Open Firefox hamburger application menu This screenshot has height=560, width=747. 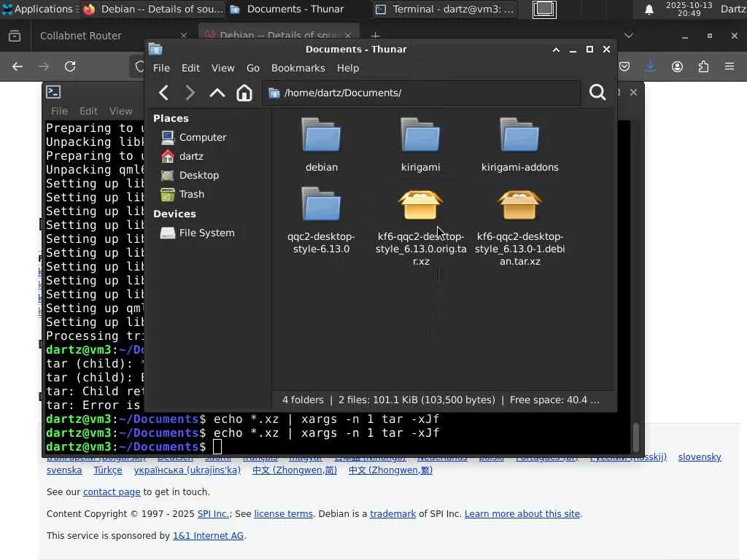tap(729, 66)
